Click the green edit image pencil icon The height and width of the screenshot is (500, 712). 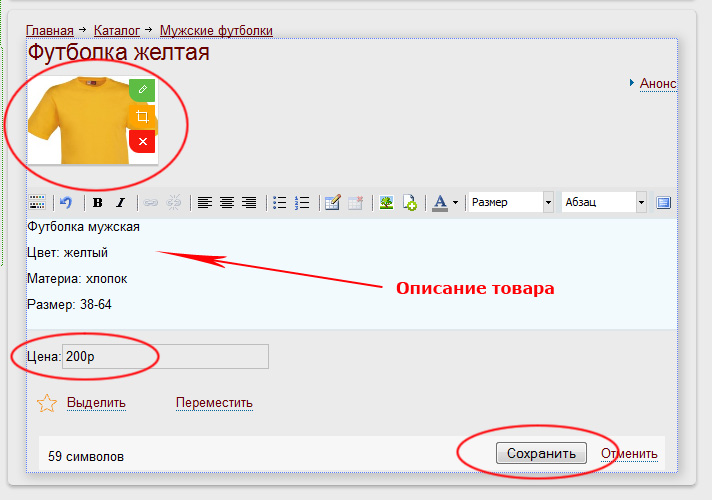click(x=143, y=90)
